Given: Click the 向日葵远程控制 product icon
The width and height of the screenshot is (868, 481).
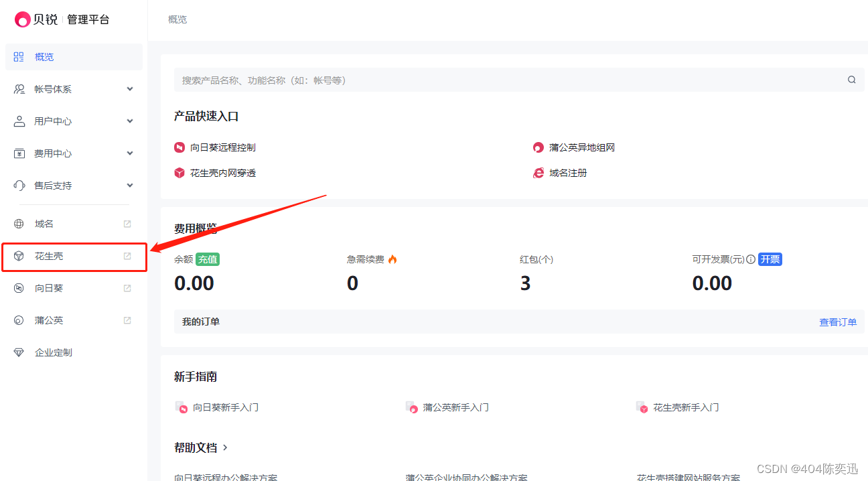Looking at the screenshot, I should coord(179,147).
